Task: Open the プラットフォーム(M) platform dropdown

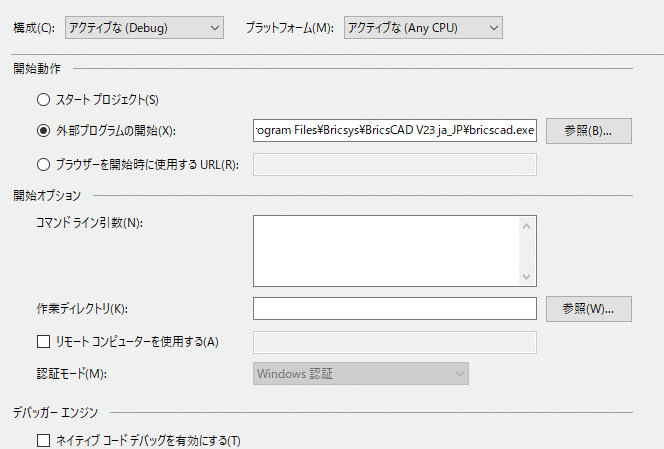Action: coord(423,28)
